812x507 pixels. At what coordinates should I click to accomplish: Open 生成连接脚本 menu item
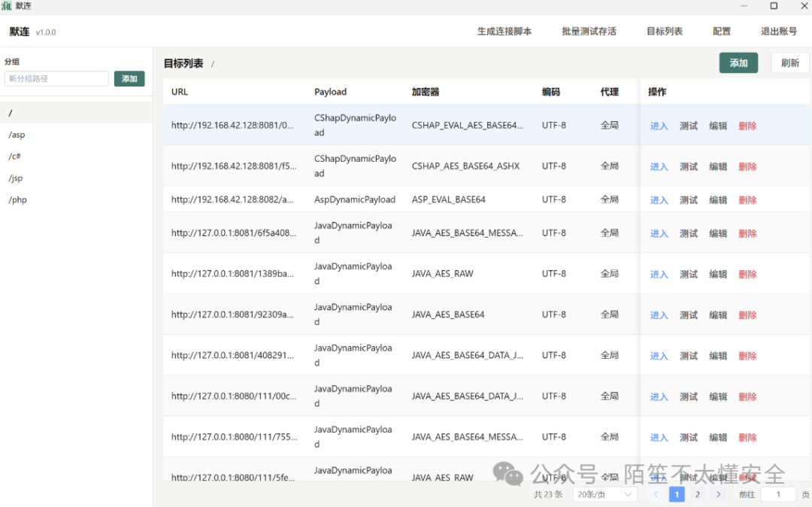(x=504, y=32)
